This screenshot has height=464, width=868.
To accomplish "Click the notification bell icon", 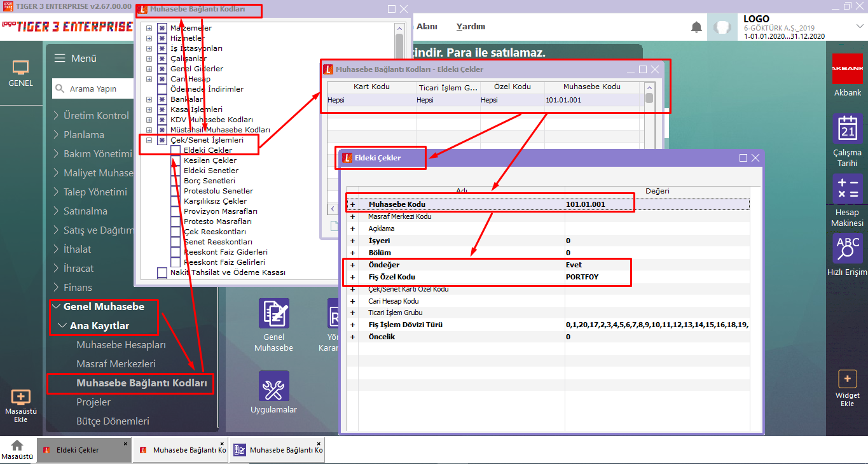I will coord(697,27).
